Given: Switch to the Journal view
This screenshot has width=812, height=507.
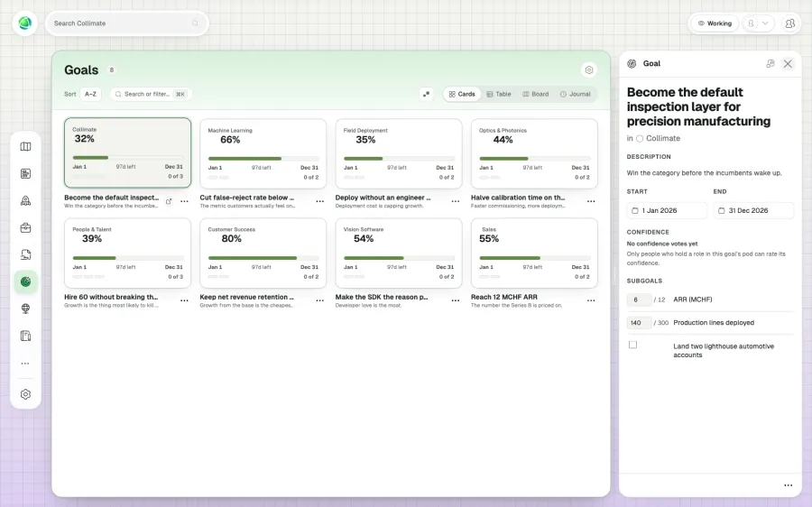Looking at the screenshot, I should 576,94.
